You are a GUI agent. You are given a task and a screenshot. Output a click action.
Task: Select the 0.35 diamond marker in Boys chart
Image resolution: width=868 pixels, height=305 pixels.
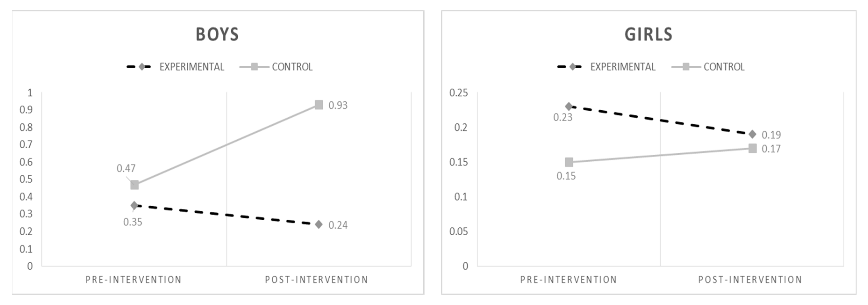pyautogui.click(x=134, y=205)
